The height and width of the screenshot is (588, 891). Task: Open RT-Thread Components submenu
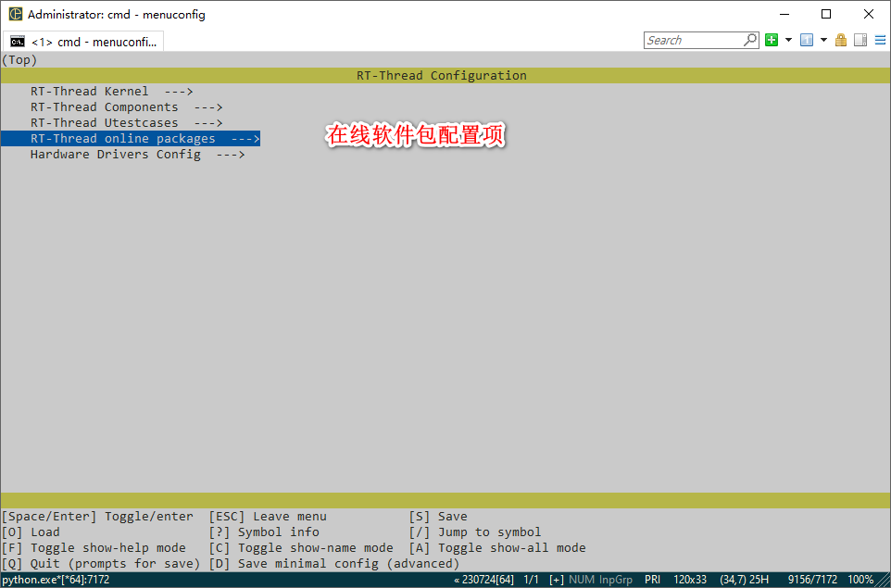coord(126,107)
